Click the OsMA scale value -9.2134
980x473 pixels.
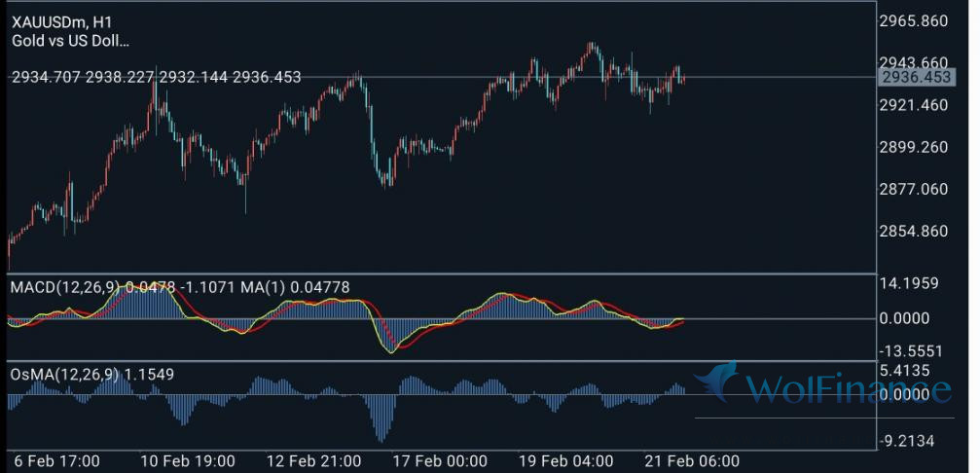909,443
